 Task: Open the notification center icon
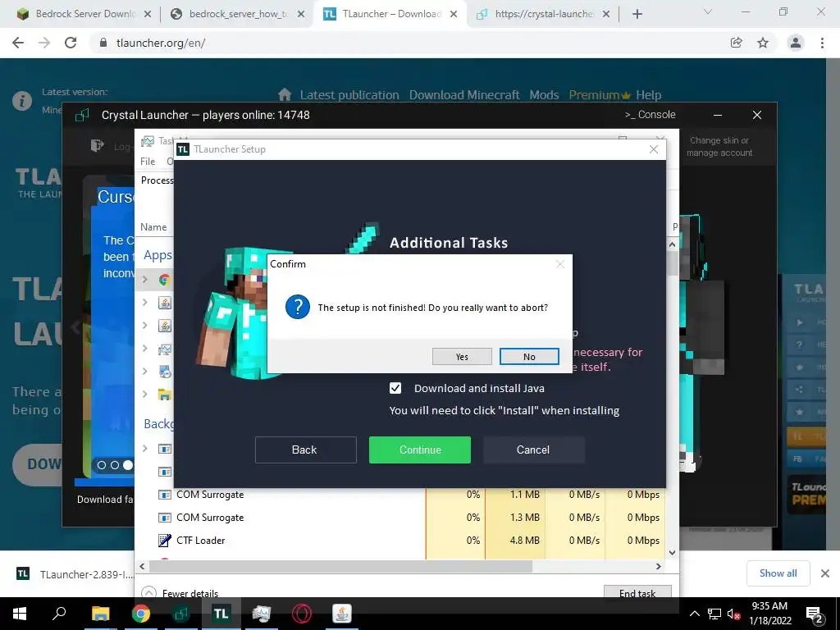coord(814,614)
